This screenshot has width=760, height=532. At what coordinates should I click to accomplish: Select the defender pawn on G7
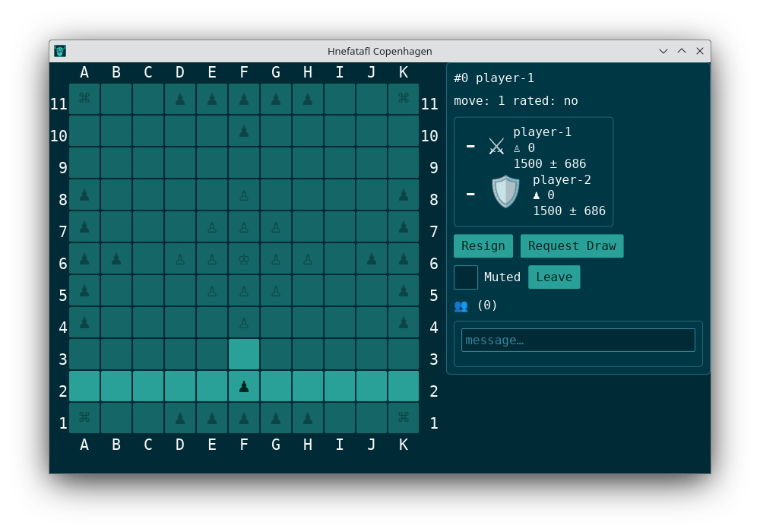tap(276, 228)
